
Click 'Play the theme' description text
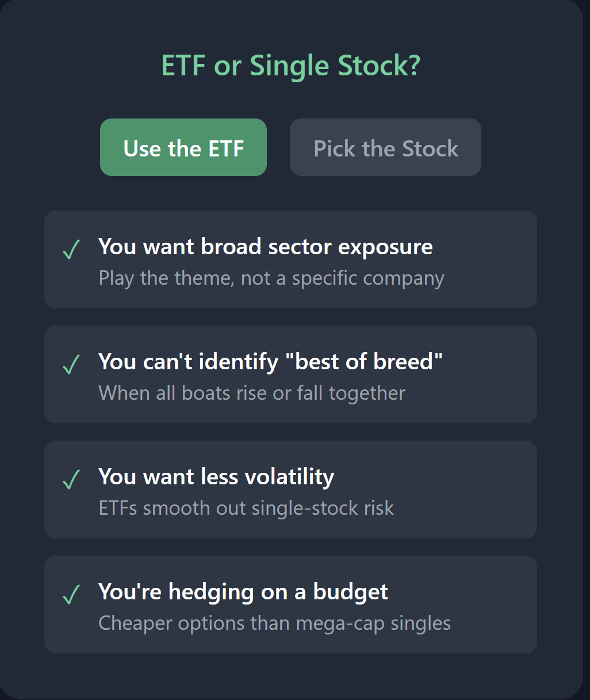(271, 278)
